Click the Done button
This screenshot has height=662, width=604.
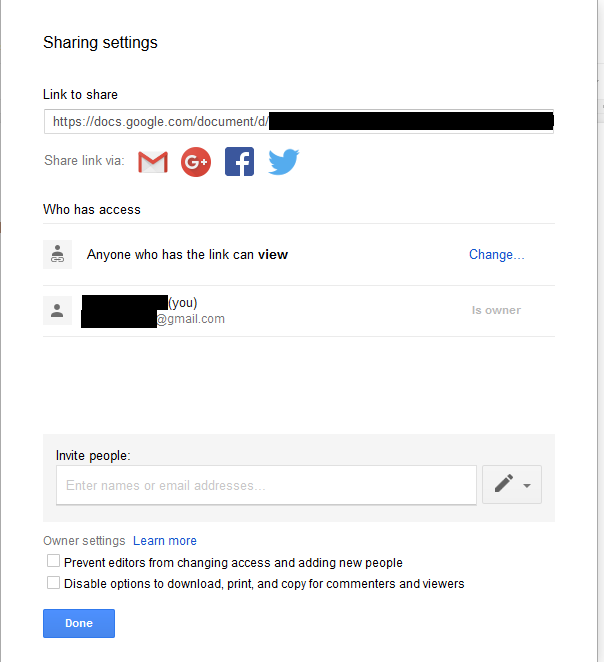point(79,623)
